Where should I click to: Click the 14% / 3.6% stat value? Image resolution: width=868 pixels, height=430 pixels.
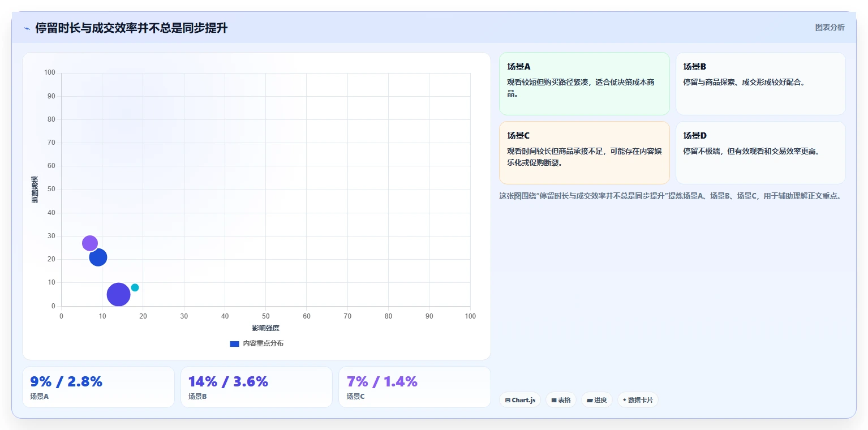coord(228,382)
